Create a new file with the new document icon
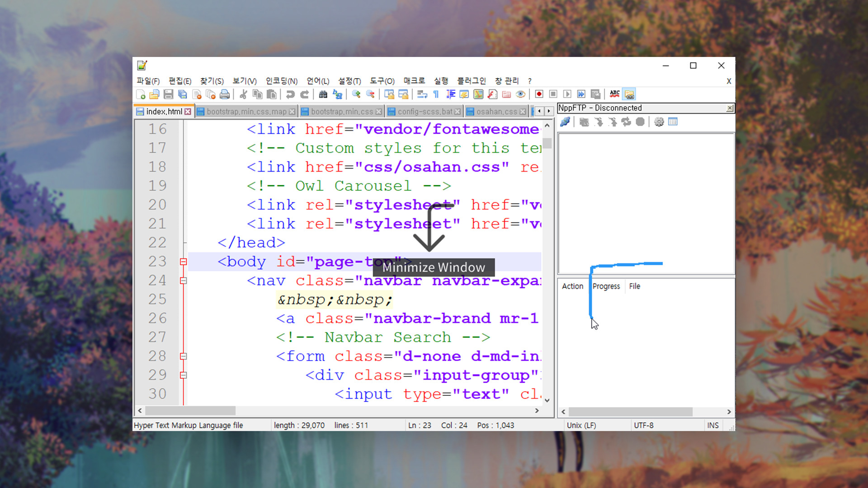 tap(141, 94)
